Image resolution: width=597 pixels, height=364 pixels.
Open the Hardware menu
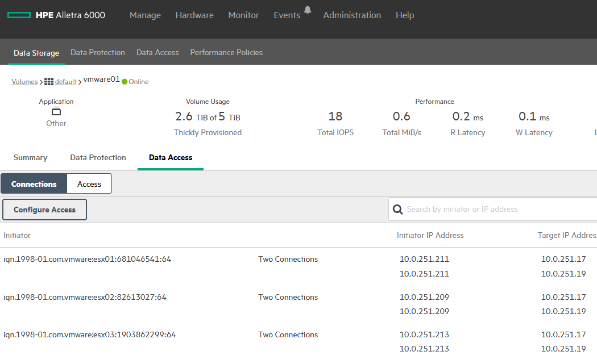coord(194,15)
